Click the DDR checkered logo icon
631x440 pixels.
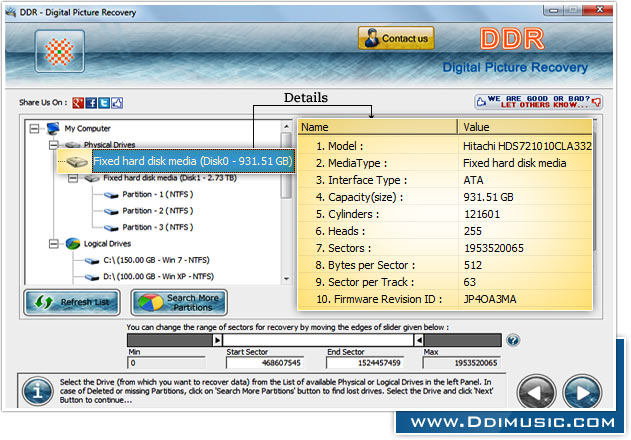(x=60, y=52)
